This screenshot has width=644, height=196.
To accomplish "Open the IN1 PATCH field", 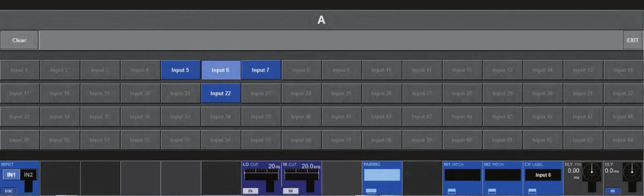I will (462, 175).
